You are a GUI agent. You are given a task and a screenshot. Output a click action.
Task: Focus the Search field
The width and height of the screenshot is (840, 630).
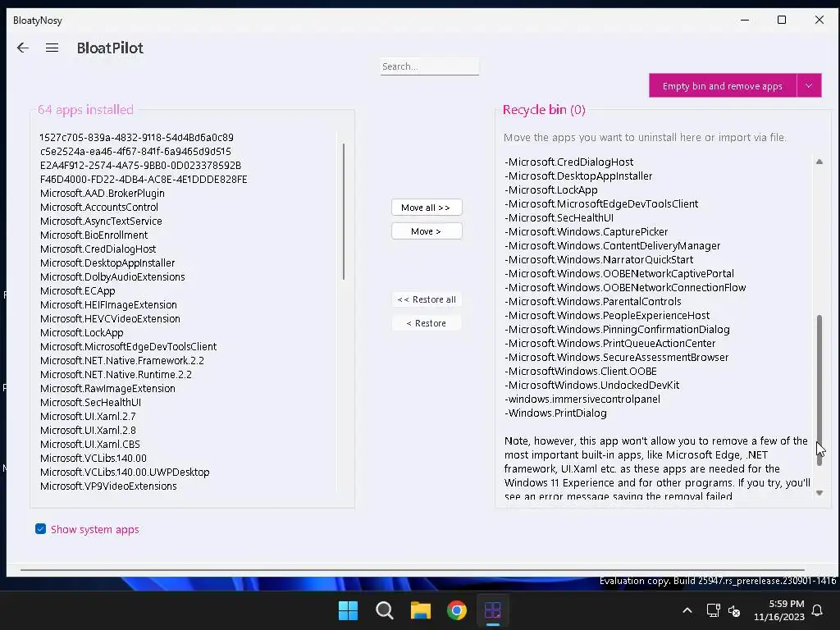pyautogui.click(x=430, y=66)
